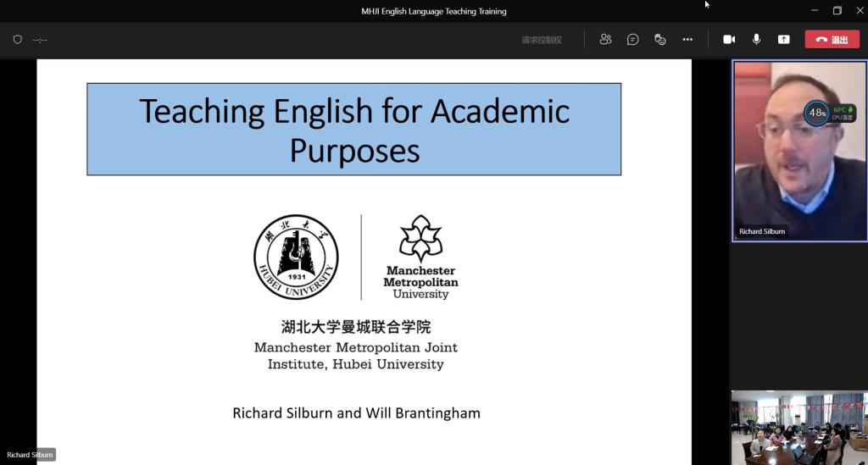Minimize the Teams meeting window

[x=815, y=11]
